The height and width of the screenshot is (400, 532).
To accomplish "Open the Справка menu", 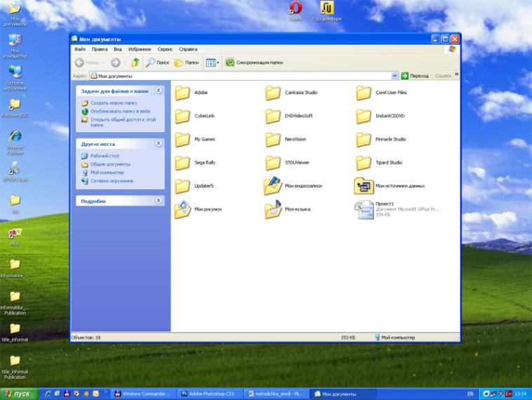I will click(x=188, y=49).
